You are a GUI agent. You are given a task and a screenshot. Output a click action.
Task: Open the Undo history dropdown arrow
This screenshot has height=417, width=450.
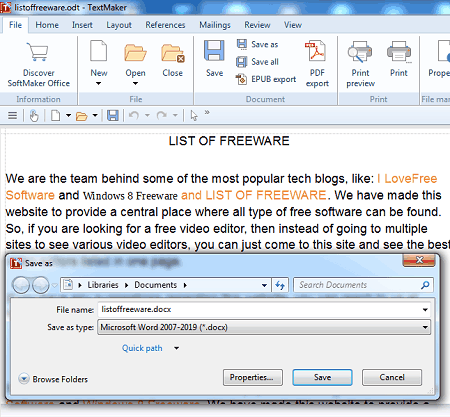click(x=147, y=116)
